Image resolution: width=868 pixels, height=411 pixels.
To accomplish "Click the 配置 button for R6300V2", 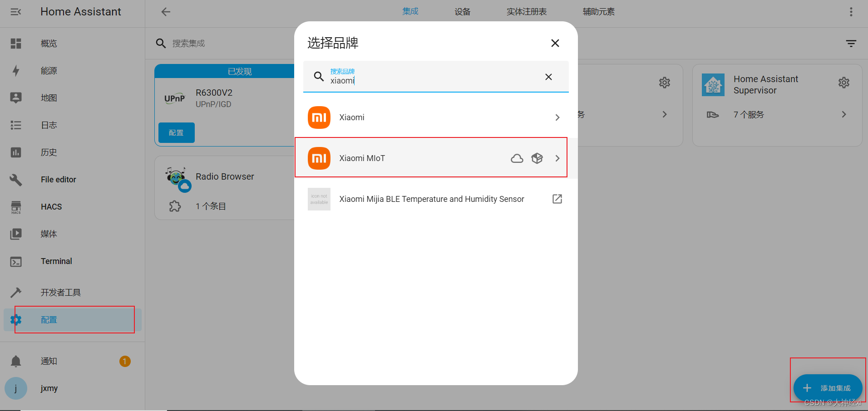I will (177, 132).
